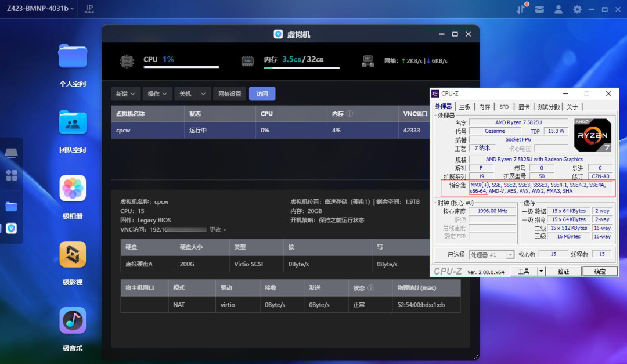
Task: Open 网桥设置 bridge settings
Action: tap(229, 93)
